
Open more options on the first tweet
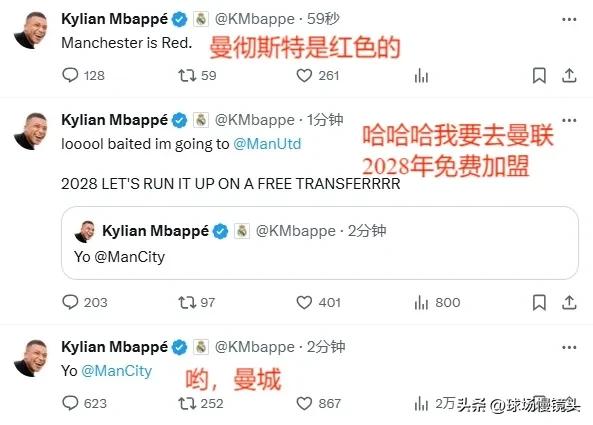tap(569, 19)
